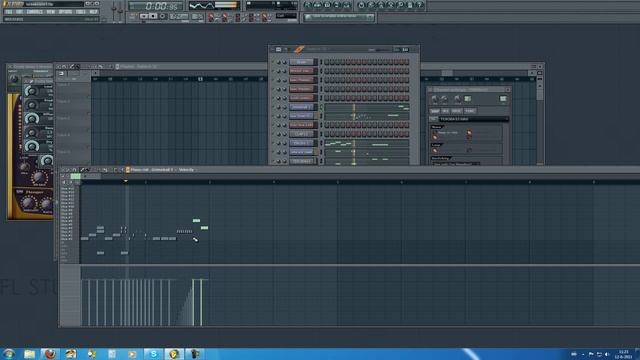The height and width of the screenshot is (360, 640).
Task: Switch to the FUNC tab in Channel settings
Action: point(470,111)
